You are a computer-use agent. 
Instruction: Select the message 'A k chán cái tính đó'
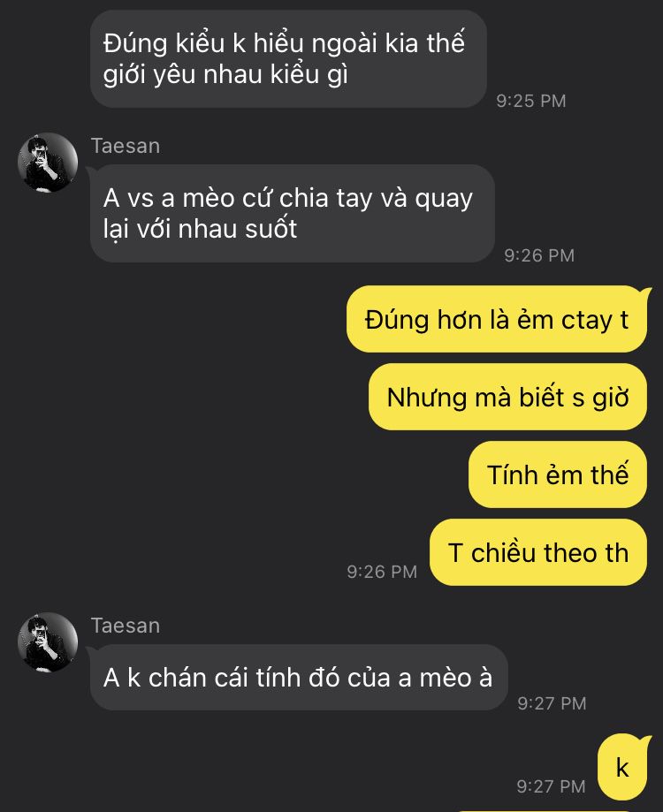click(x=299, y=678)
